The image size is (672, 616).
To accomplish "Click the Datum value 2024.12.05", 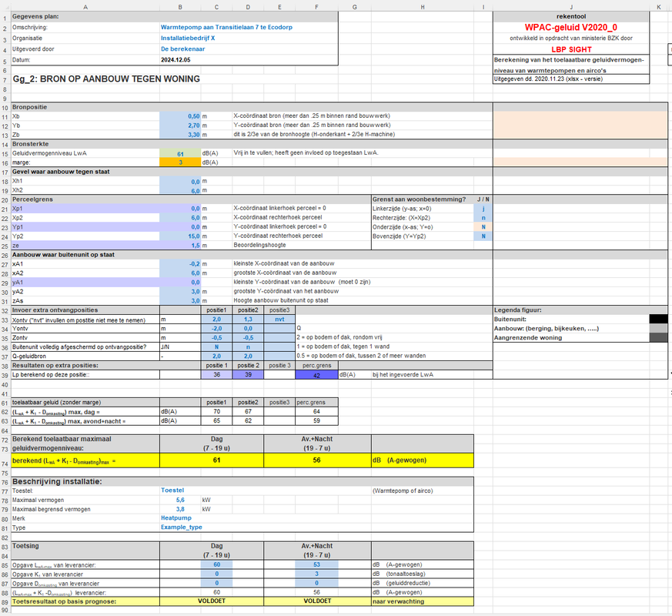I will tap(176, 60).
